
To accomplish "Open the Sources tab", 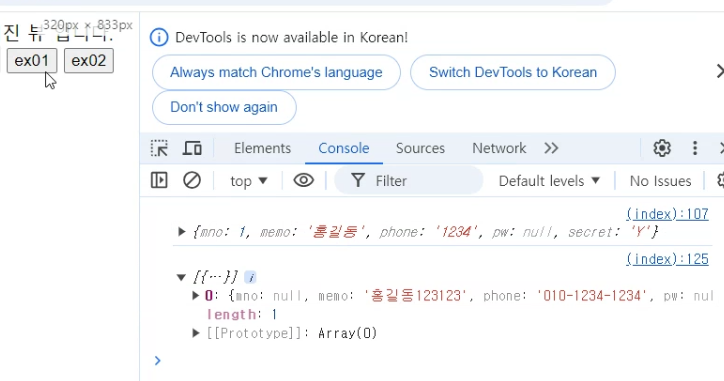I will pyautogui.click(x=420, y=148).
